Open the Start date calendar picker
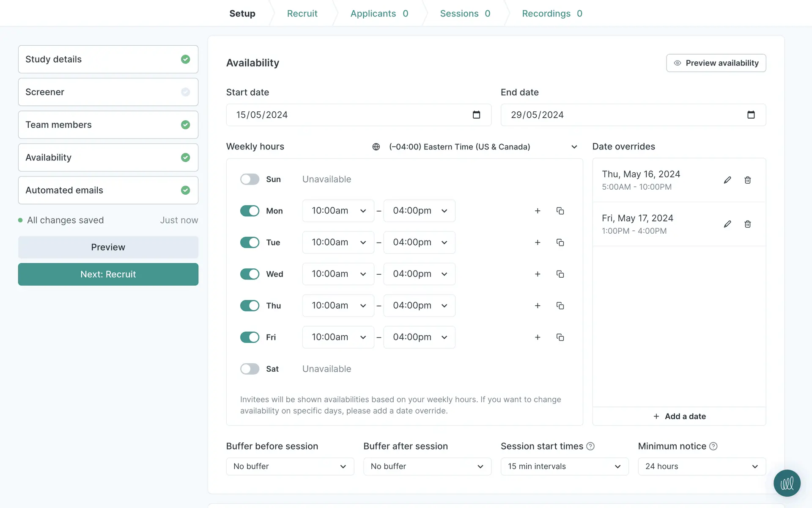The height and width of the screenshot is (508, 812). pyautogui.click(x=476, y=115)
